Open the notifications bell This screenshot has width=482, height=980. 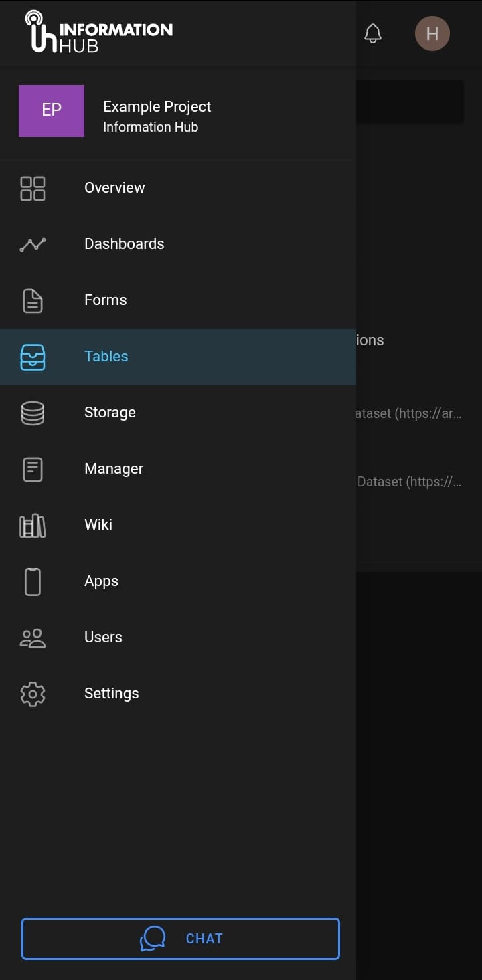(373, 33)
